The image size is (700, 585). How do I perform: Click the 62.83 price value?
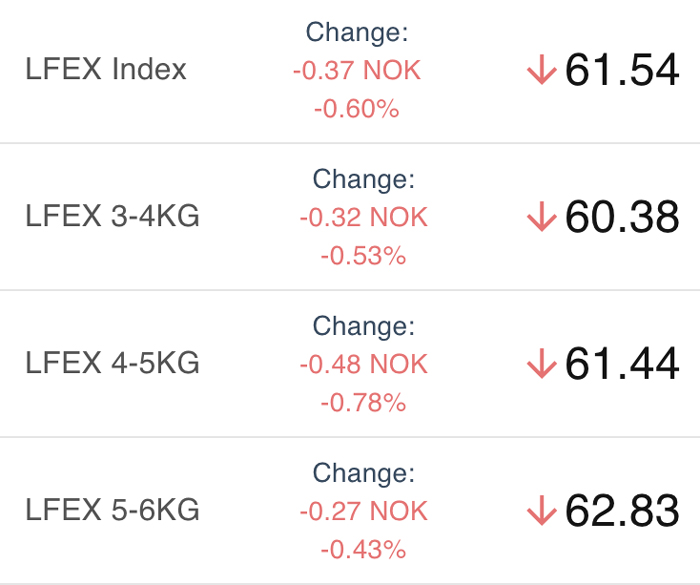tap(622, 510)
